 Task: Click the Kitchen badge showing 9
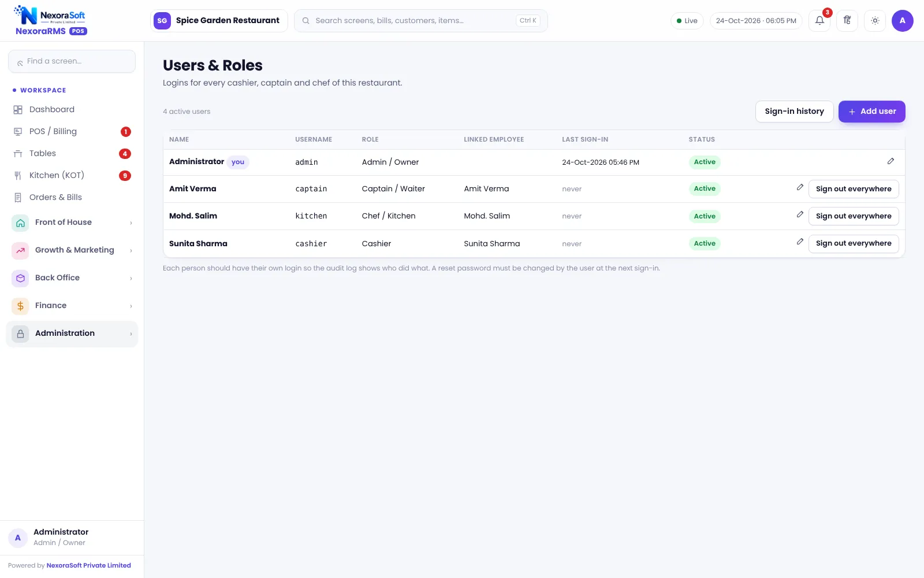coord(125,176)
